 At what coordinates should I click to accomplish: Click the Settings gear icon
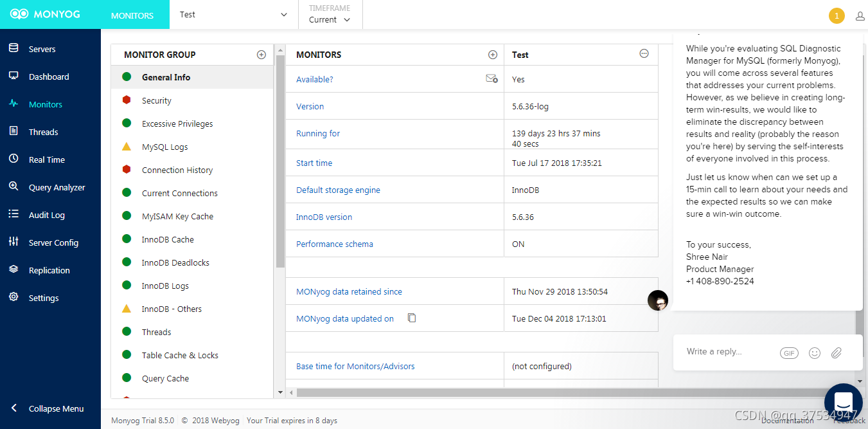(13, 297)
